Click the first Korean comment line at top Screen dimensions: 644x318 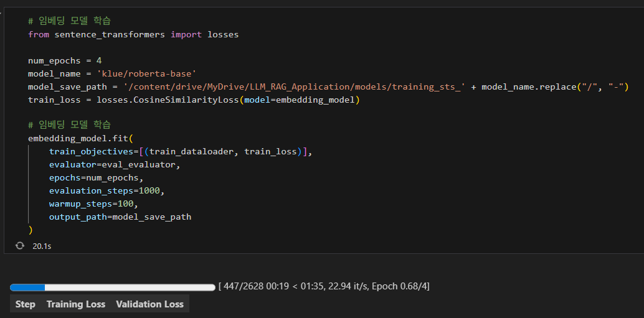(x=70, y=21)
